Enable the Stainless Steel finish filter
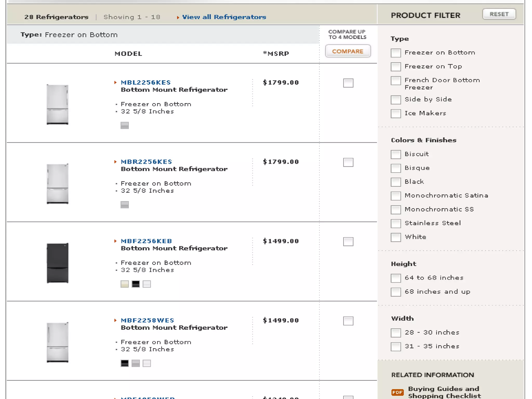This screenshot has width=532, height=399. tap(396, 223)
